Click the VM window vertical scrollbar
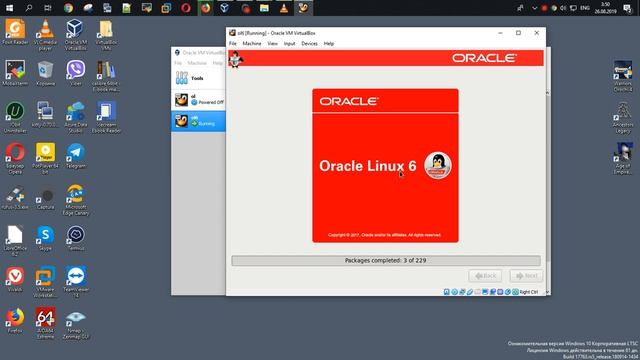This screenshot has width=640, height=360. click(x=548, y=192)
